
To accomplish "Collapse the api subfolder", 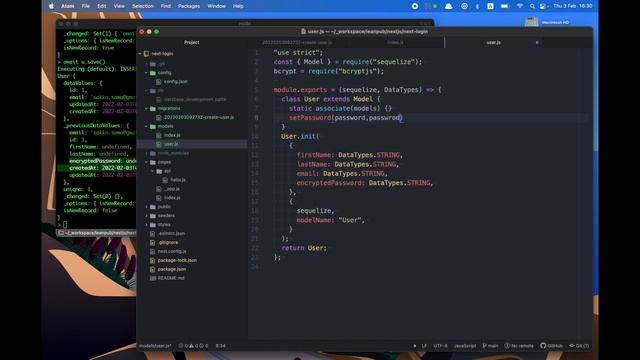I will tap(153, 171).
